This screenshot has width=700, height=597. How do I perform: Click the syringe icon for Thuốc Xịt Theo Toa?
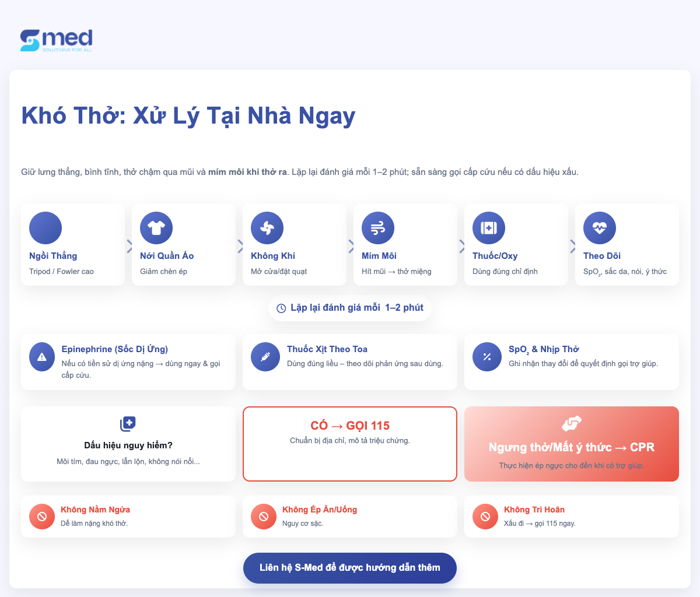(x=265, y=357)
